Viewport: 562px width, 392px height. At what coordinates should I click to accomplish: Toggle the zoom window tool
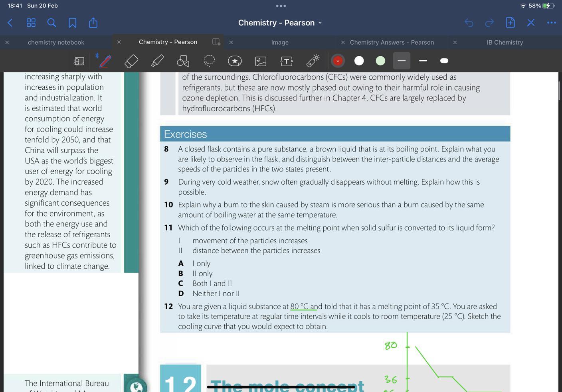coord(79,61)
